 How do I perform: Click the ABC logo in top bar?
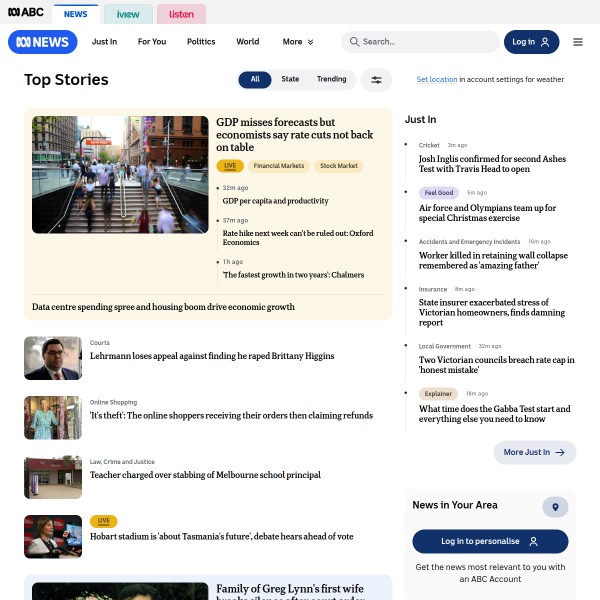pyautogui.click(x=25, y=14)
